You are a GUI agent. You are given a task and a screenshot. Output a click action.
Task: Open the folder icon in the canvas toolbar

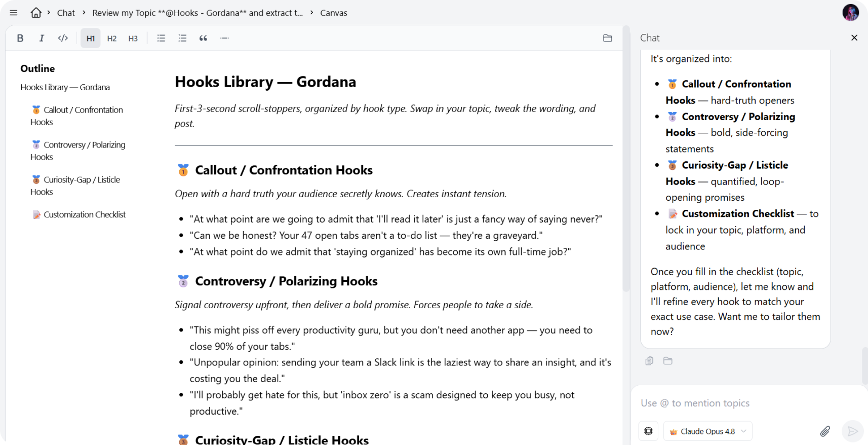[608, 38]
